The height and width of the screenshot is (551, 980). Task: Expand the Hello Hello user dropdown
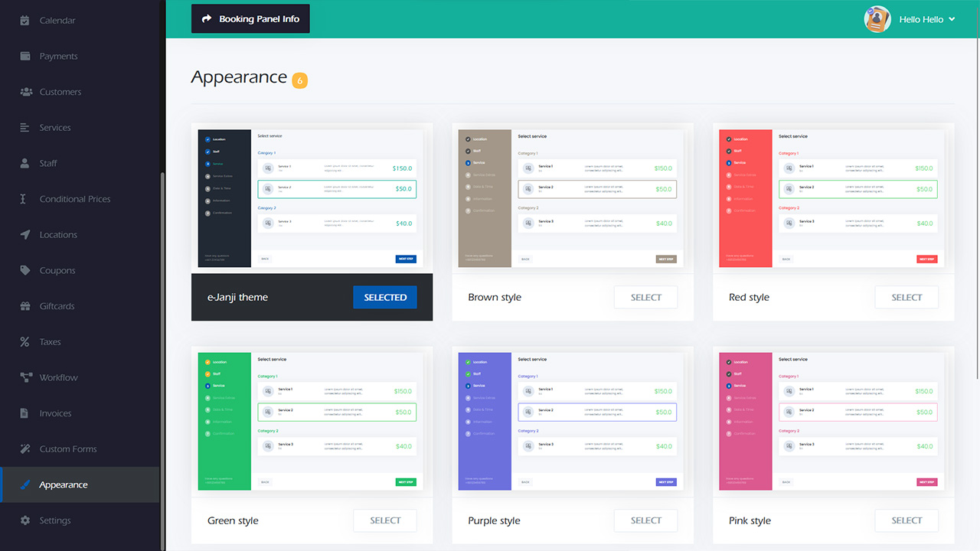click(952, 19)
